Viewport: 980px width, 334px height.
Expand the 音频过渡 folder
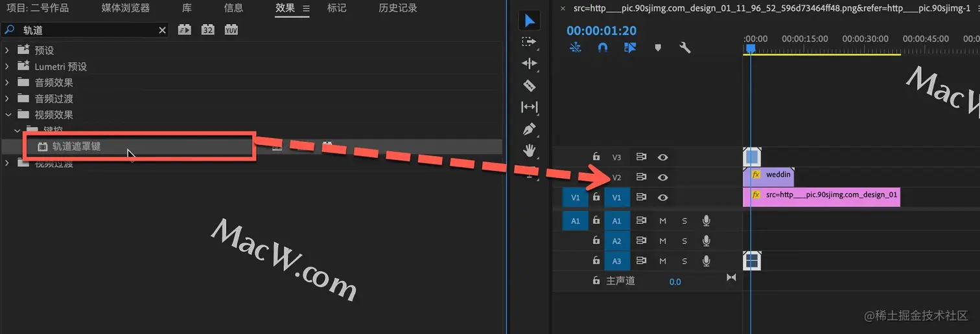click(7, 98)
